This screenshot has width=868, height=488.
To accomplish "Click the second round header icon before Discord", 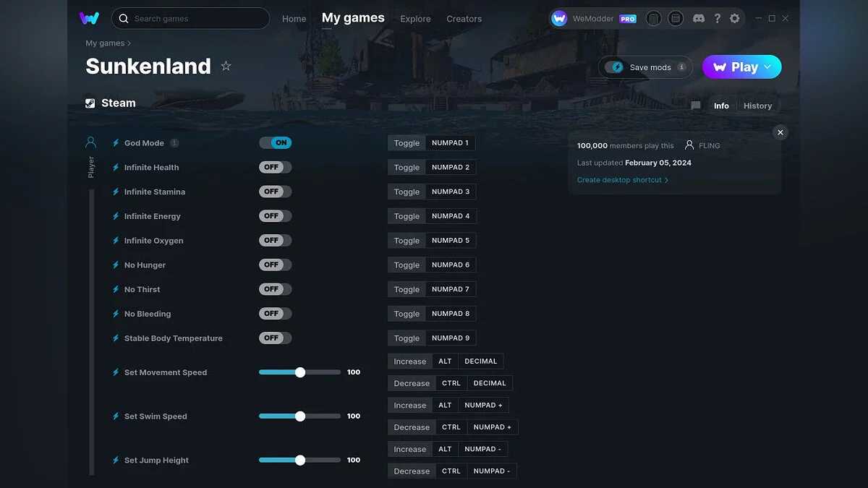I will point(676,18).
